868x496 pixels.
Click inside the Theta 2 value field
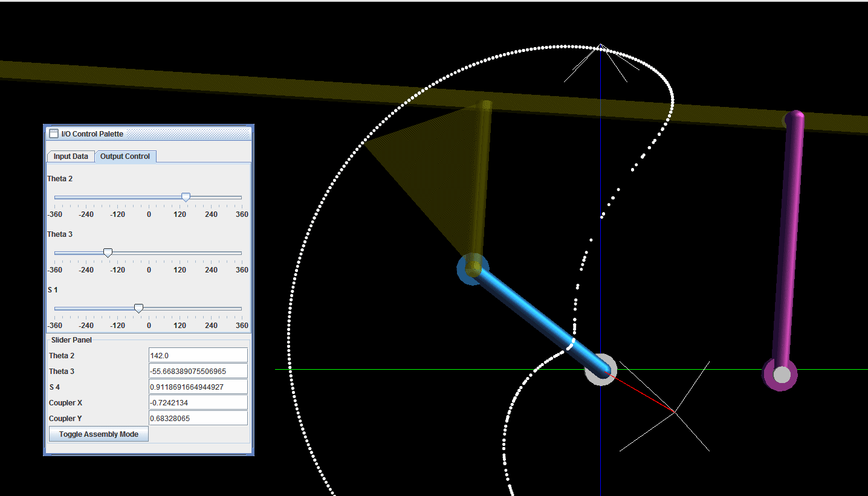(x=198, y=355)
